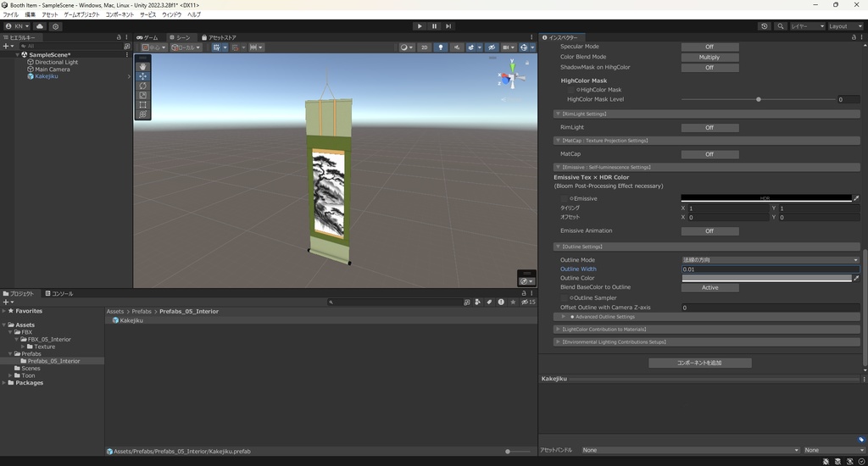Click the Outline Color swatch
The height and width of the screenshot is (466, 868).
pyautogui.click(x=766, y=279)
